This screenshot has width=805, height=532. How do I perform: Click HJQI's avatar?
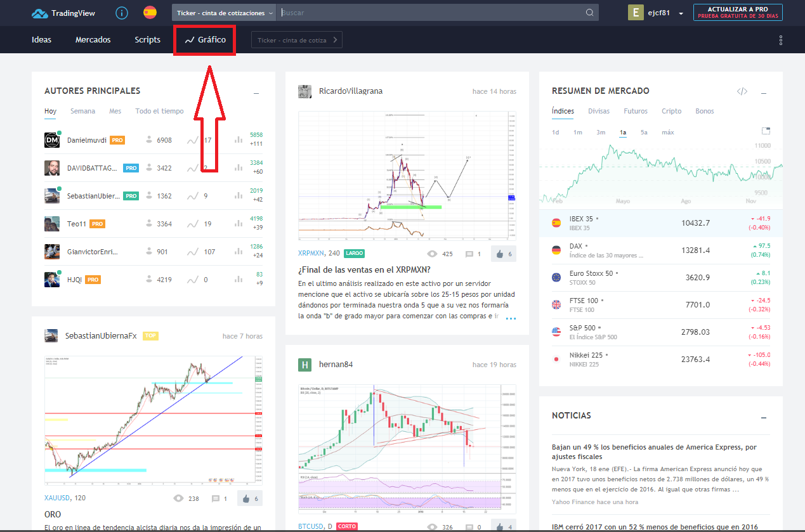click(52, 280)
